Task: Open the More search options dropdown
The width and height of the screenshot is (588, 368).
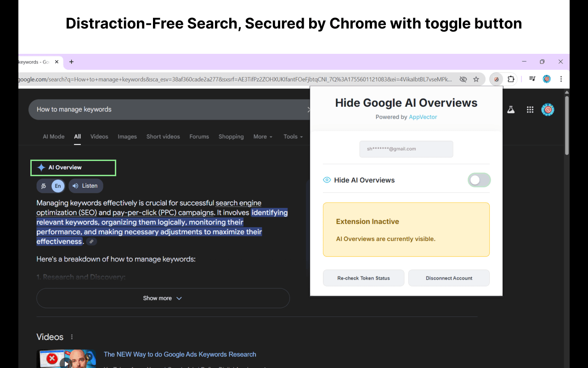Action: click(x=262, y=137)
